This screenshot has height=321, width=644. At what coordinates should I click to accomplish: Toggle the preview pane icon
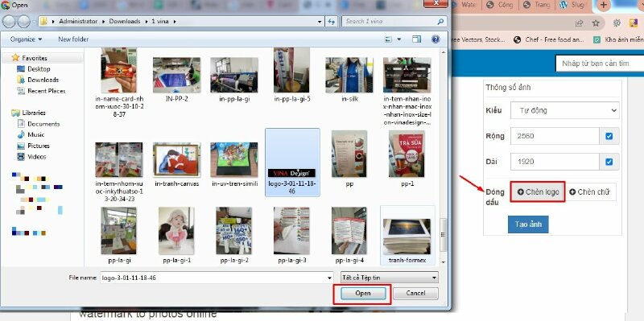pos(416,39)
